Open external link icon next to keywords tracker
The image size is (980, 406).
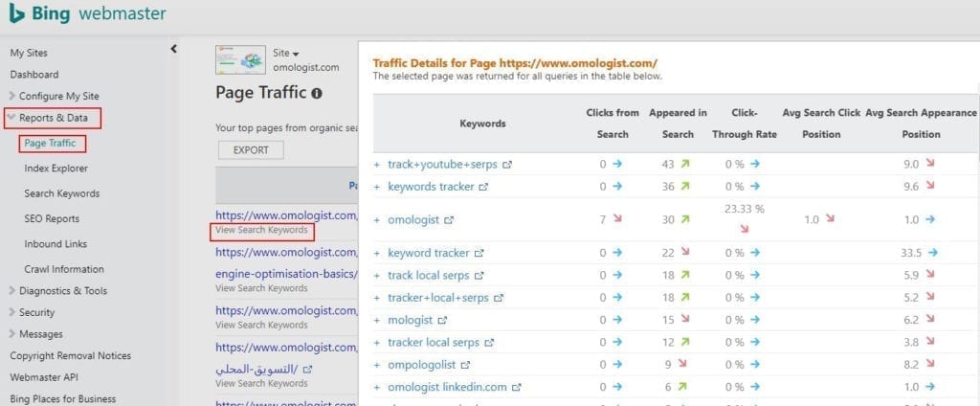(483, 187)
